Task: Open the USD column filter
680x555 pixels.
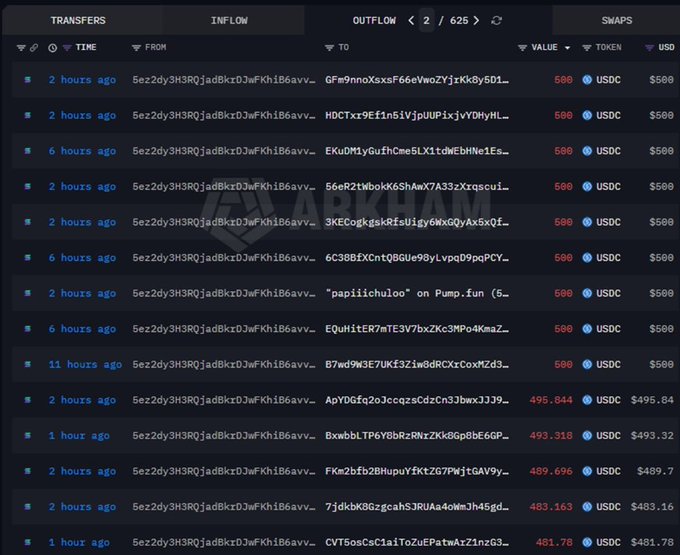Action: [x=649, y=48]
